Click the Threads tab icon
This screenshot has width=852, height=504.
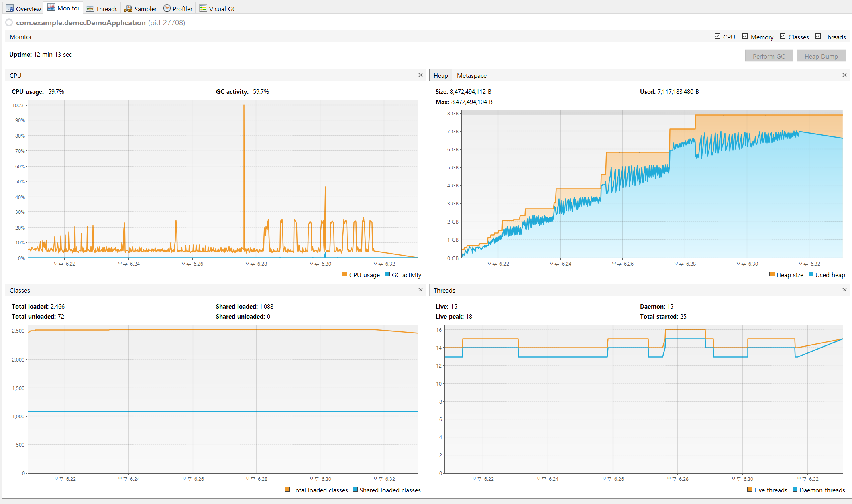tap(90, 8)
